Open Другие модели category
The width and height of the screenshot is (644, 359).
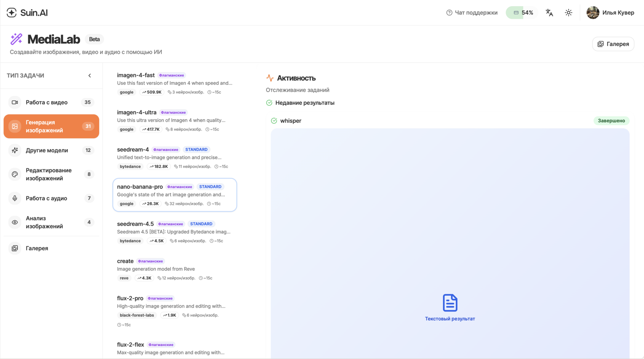(x=51, y=150)
